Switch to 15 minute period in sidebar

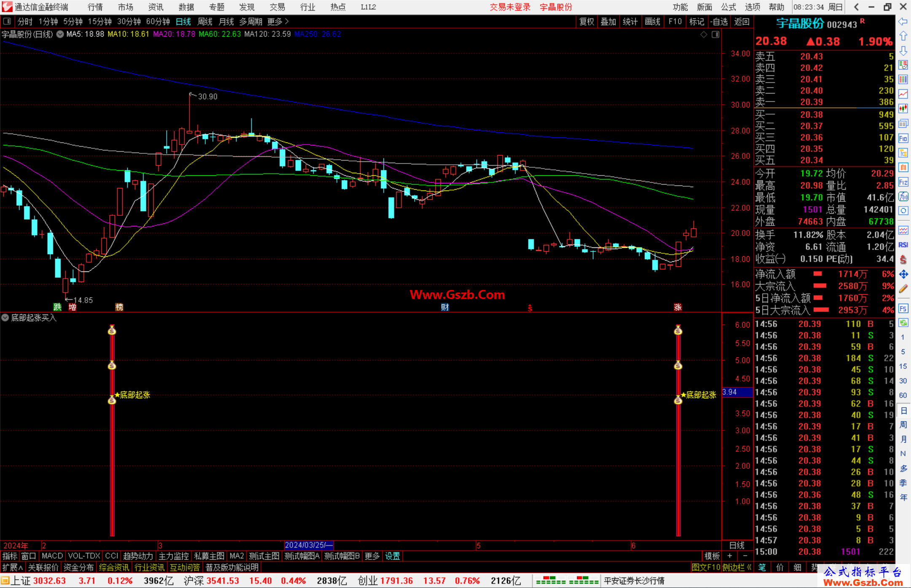(903, 366)
